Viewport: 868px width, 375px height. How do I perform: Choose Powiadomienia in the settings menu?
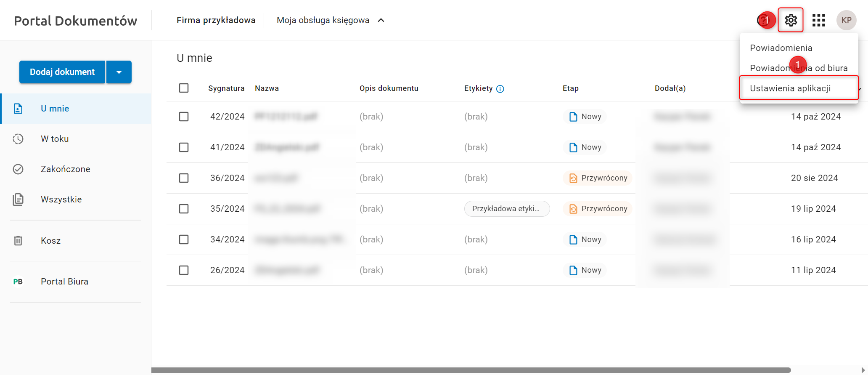click(x=781, y=48)
